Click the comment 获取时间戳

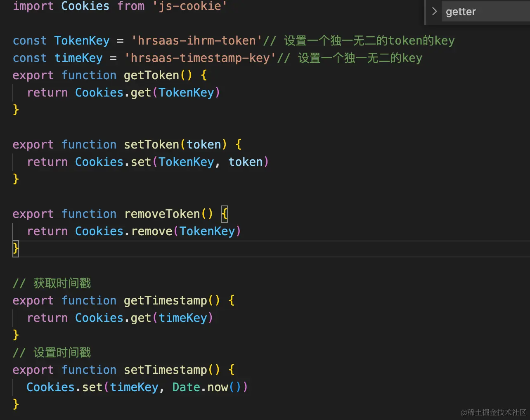click(52, 283)
